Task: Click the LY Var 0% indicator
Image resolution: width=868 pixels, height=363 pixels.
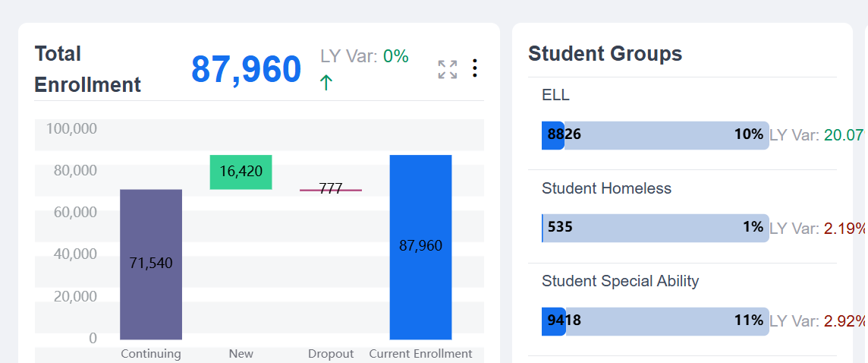Action: tap(364, 56)
